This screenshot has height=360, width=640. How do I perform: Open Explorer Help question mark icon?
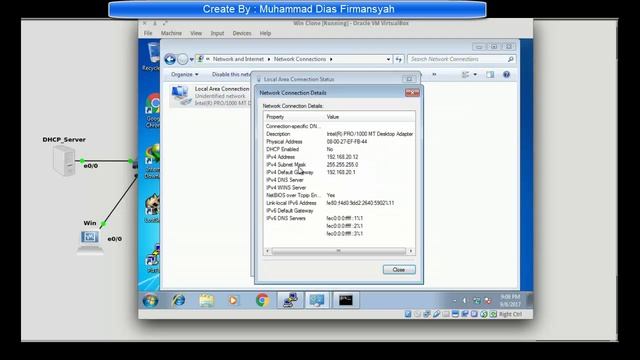507,75
